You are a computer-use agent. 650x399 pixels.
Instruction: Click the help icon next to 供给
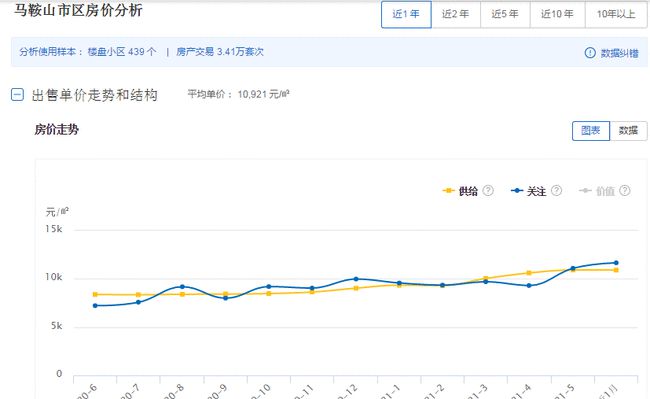coord(488,191)
